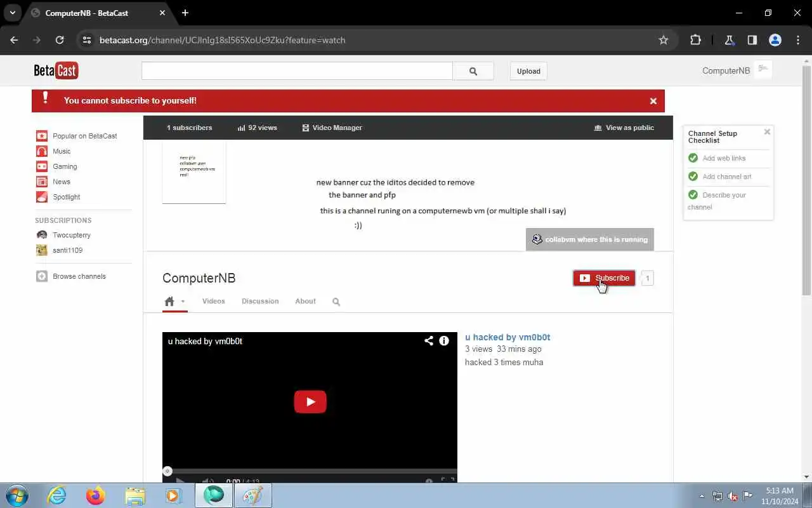Screen dimensions: 812x508
Task: Click the Spotlight icon in sidebar
Action: [x=42, y=197]
